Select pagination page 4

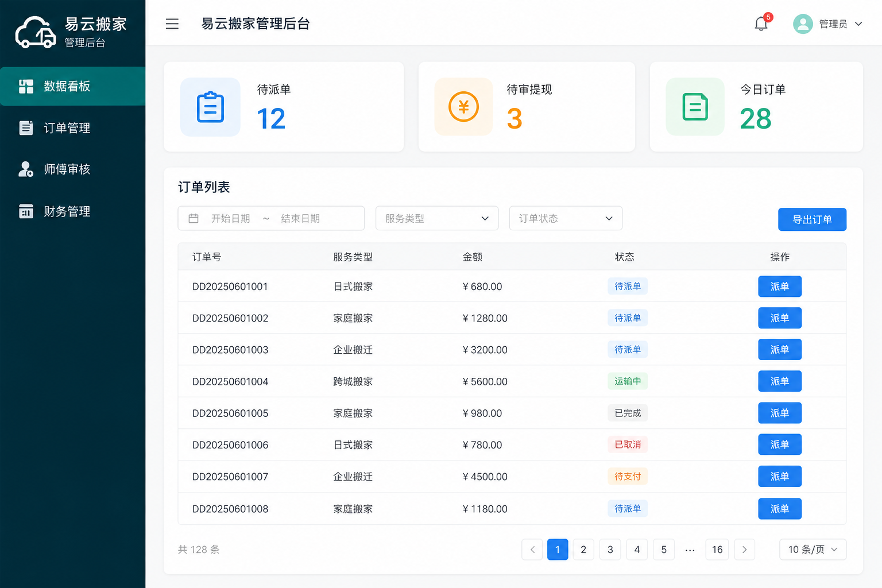click(x=637, y=550)
